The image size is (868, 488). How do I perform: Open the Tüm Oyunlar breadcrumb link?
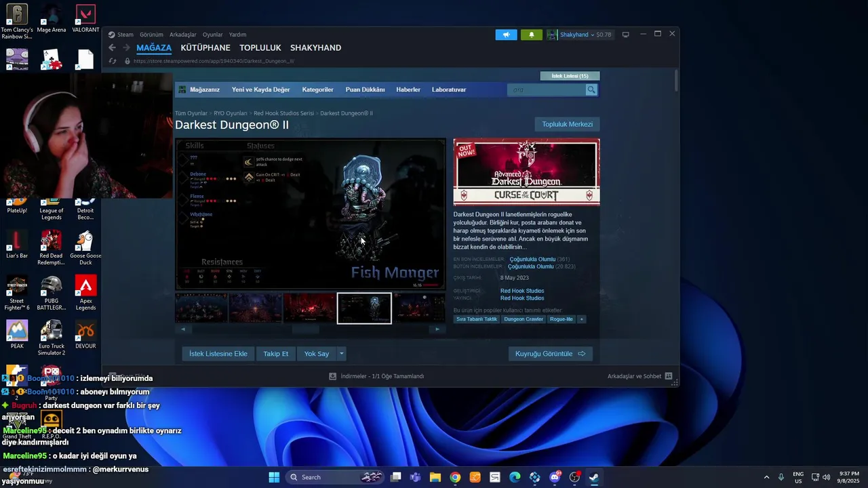coord(191,113)
